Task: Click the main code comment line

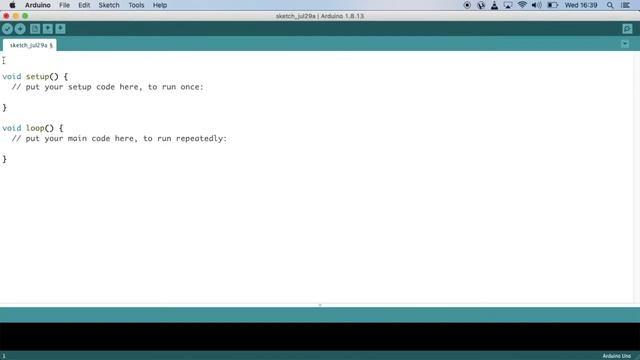Action: tap(119, 138)
